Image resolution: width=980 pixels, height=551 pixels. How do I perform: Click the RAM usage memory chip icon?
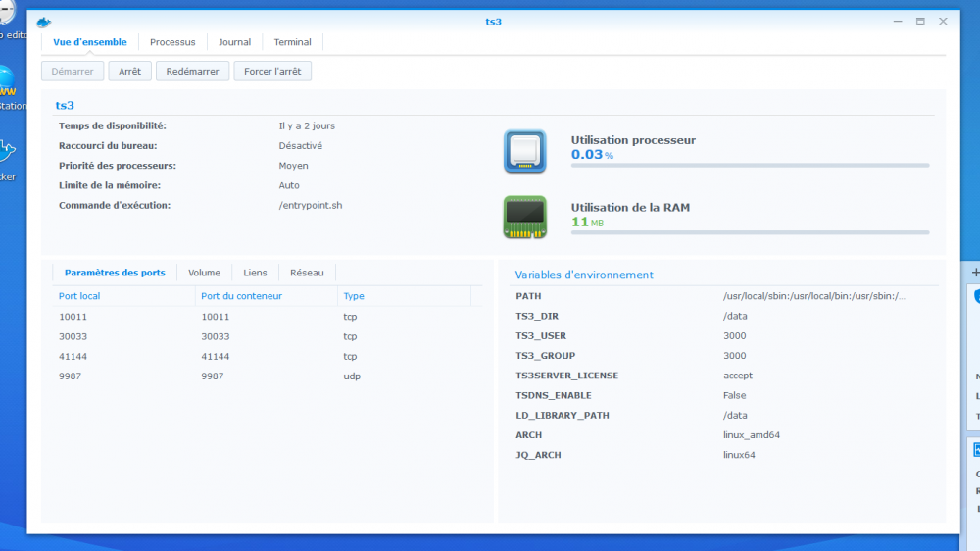(525, 217)
